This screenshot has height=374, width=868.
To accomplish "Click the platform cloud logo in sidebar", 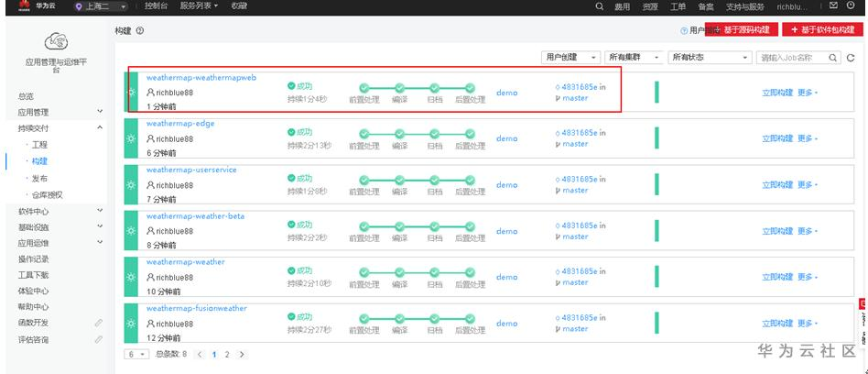I will [56, 41].
